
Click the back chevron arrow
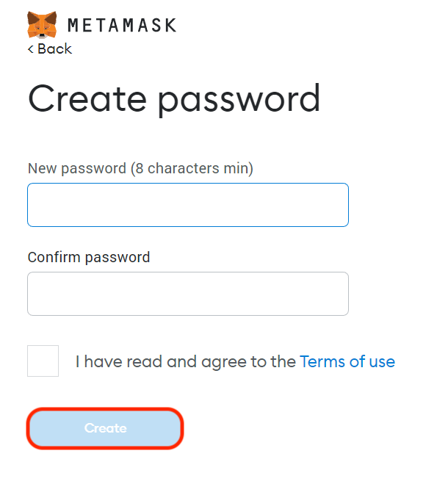point(31,49)
